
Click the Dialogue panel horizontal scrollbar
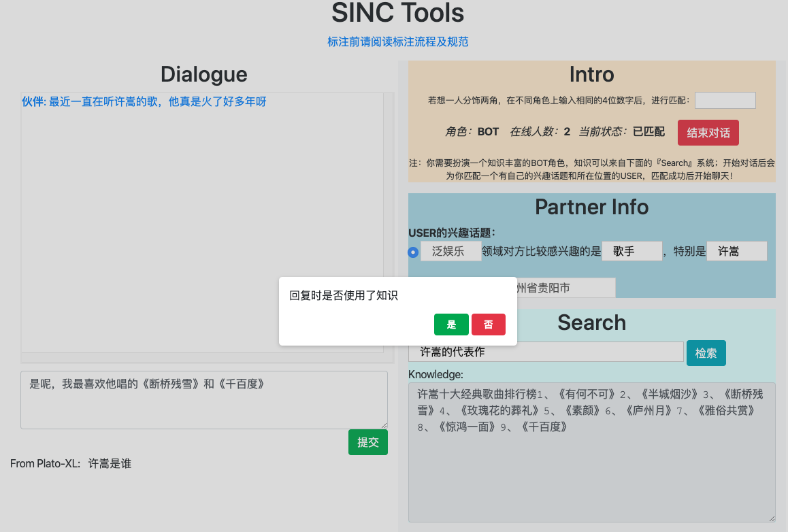tap(204, 358)
